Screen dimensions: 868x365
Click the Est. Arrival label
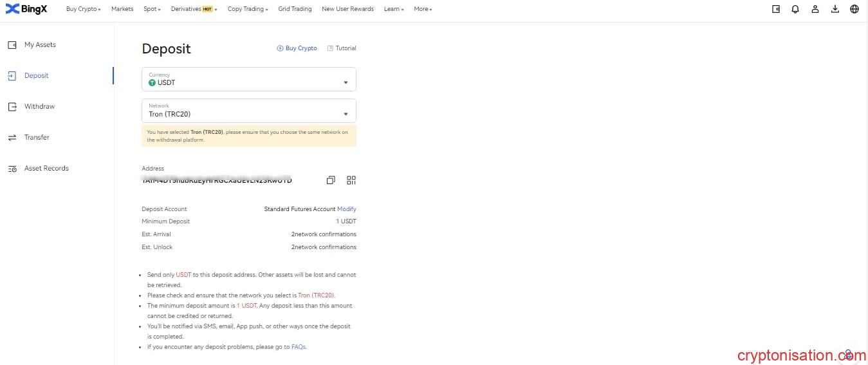click(156, 234)
